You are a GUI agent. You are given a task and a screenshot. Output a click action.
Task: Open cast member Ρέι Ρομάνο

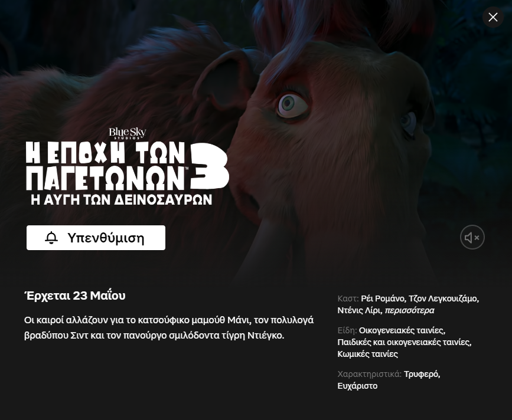tap(382, 298)
